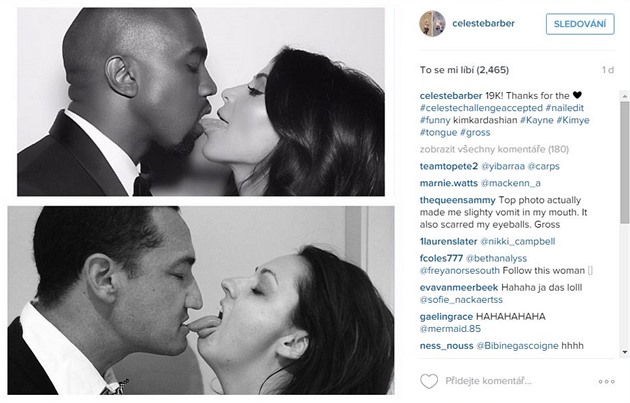The width and height of the screenshot is (630, 403).
Task: Open thequeensammy commenter profile
Action: 458,200
